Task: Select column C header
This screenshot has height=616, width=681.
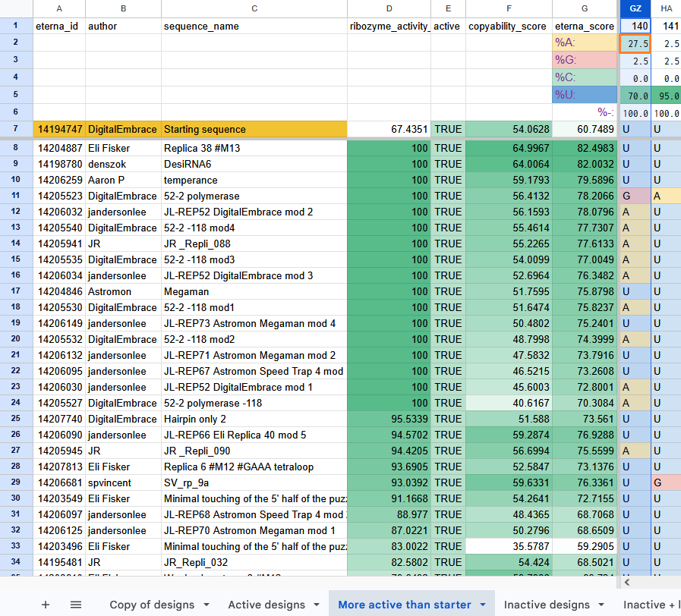Action: pyautogui.click(x=254, y=8)
